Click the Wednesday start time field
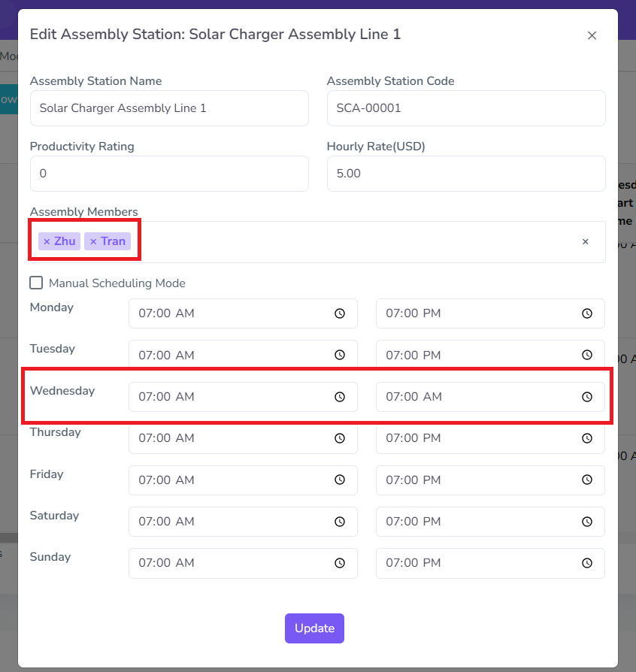The width and height of the screenshot is (636, 672). 233,397
